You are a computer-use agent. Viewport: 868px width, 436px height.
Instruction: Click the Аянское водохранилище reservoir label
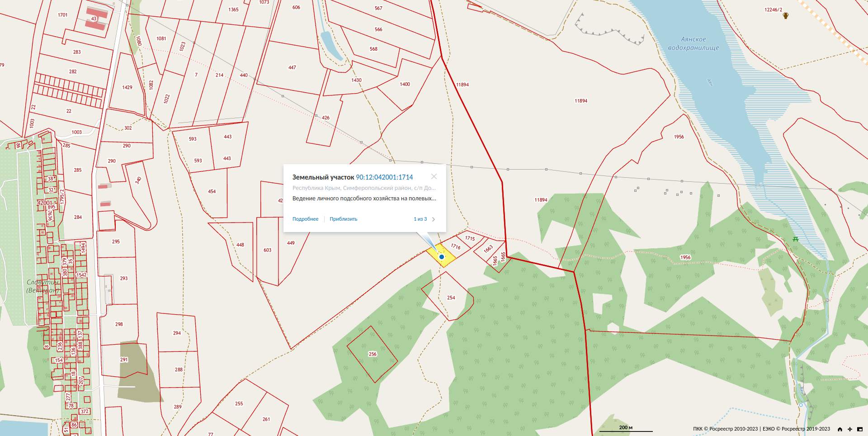point(693,43)
